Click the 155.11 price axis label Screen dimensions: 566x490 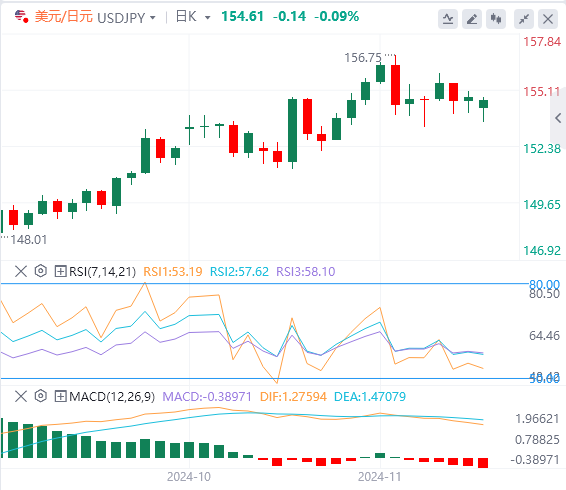(542, 92)
